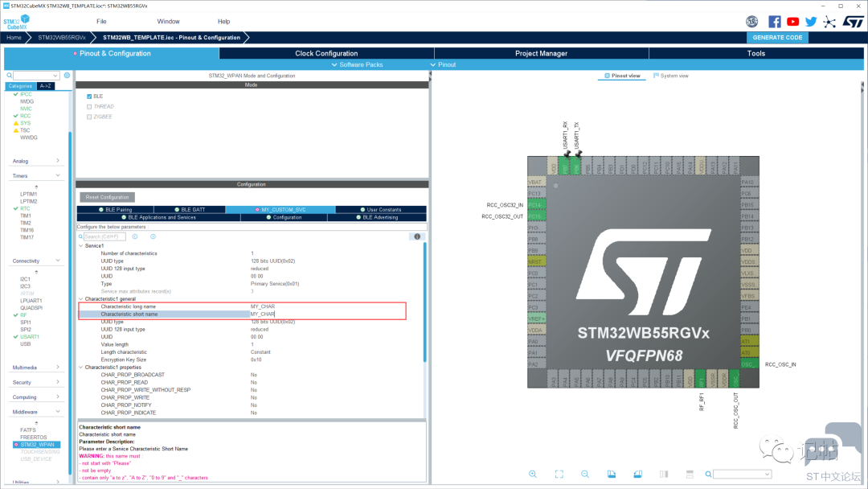
Task: Go to the previous parameter search result
Action: (134, 236)
